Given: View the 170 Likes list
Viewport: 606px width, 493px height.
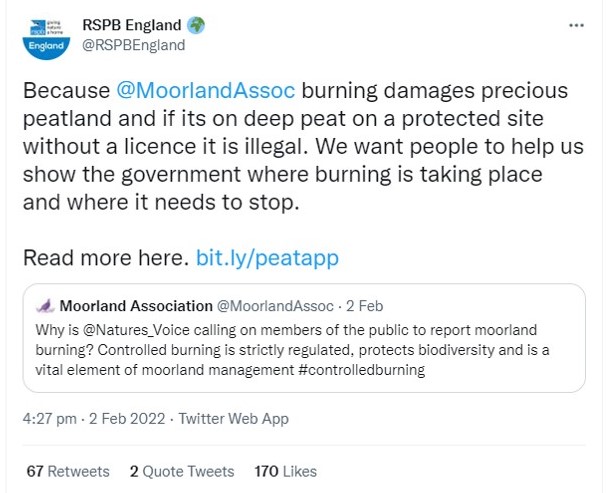Looking at the screenshot, I should pos(285,471).
